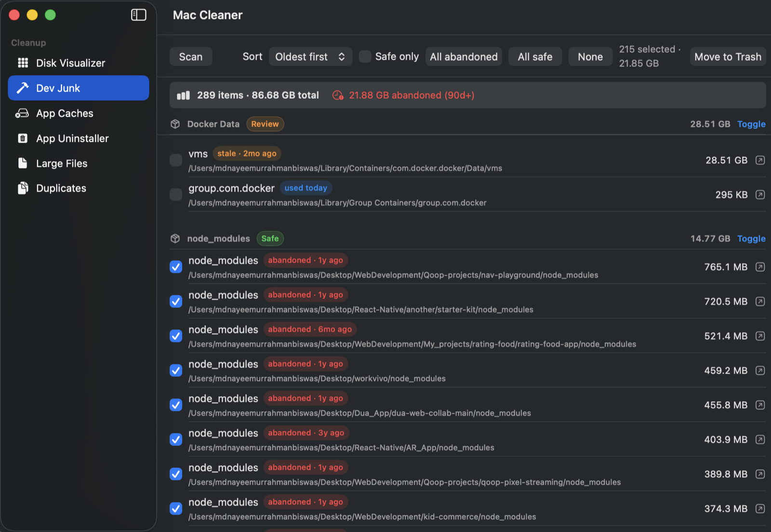Enable the Safe only checkbox

tap(365, 57)
